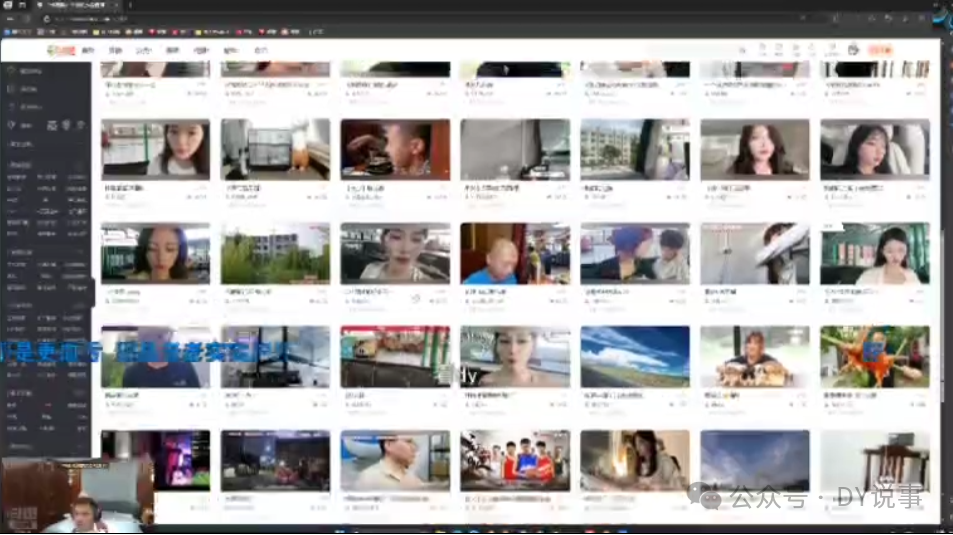Open the stream of the blonde woman with 'dy' text
Screen dimensions: 953x535
515,357
